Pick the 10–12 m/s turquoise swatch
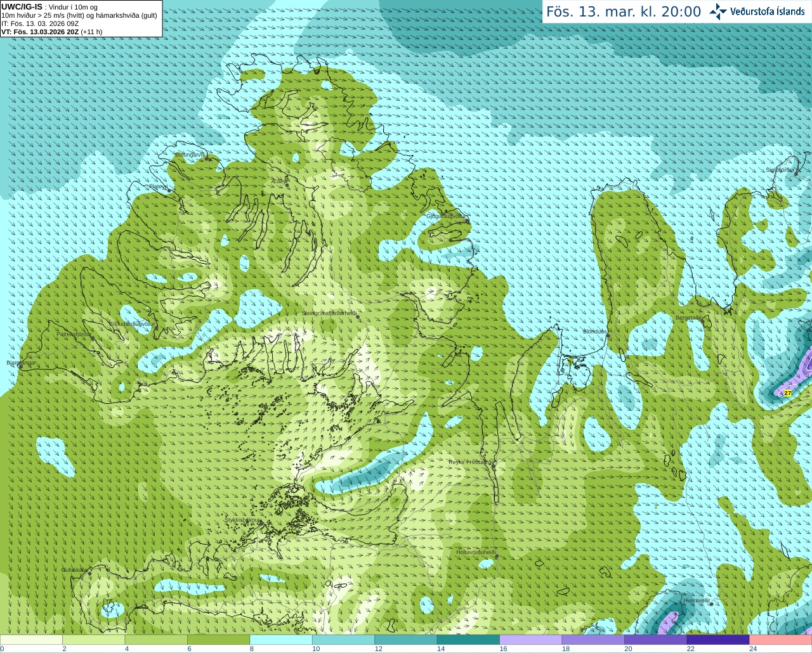Image resolution: width=812 pixels, height=653 pixels. click(x=343, y=640)
